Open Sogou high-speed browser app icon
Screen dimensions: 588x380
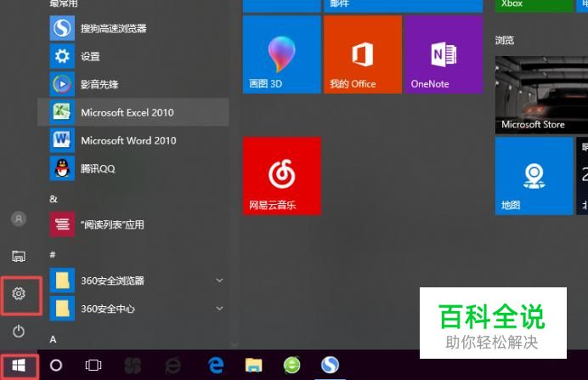[62, 28]
